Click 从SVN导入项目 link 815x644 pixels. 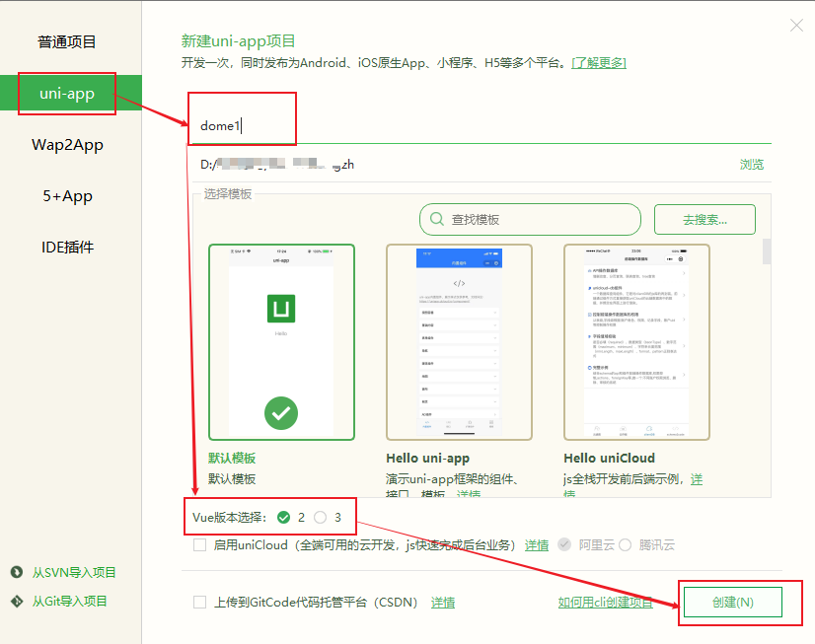click(74, 572)
